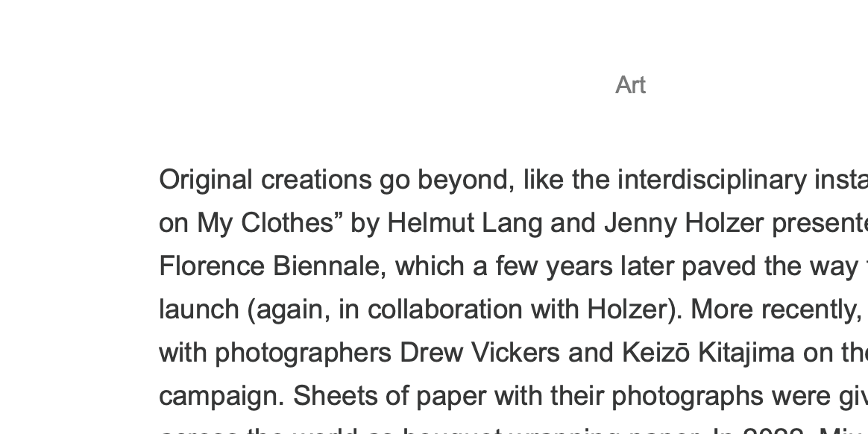Click the "Art" category label

tap(630, 86)
